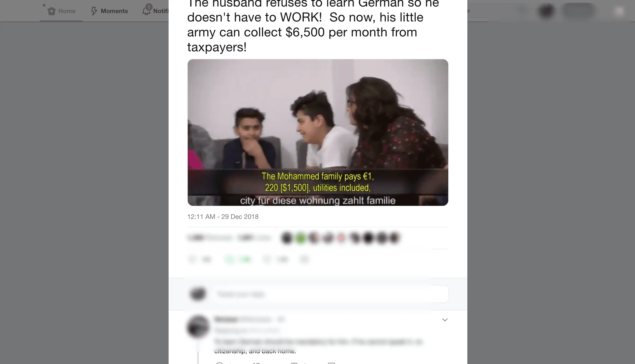Click the first reply author's blurred name
The width and height of the screenshot is (635, 364).
(x=226, y=319)
